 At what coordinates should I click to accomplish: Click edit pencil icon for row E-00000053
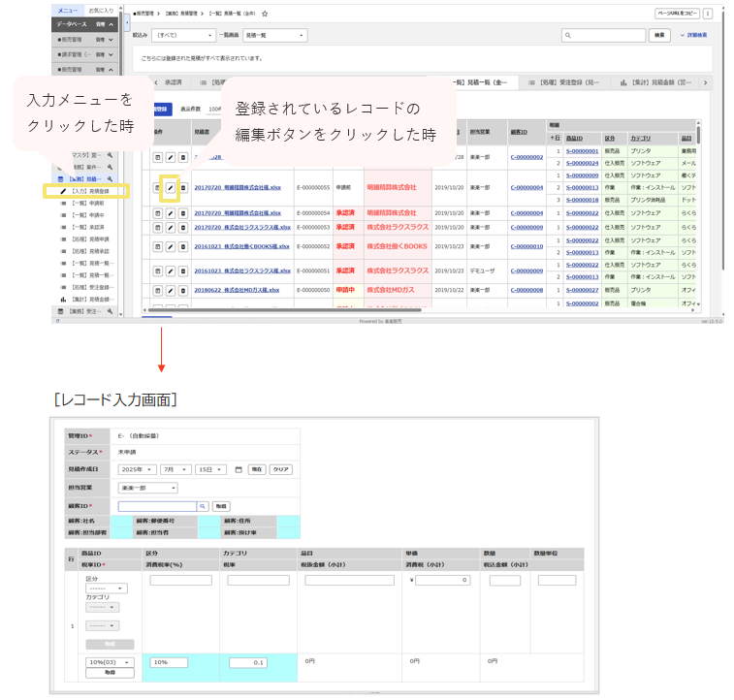coord(171,228)
